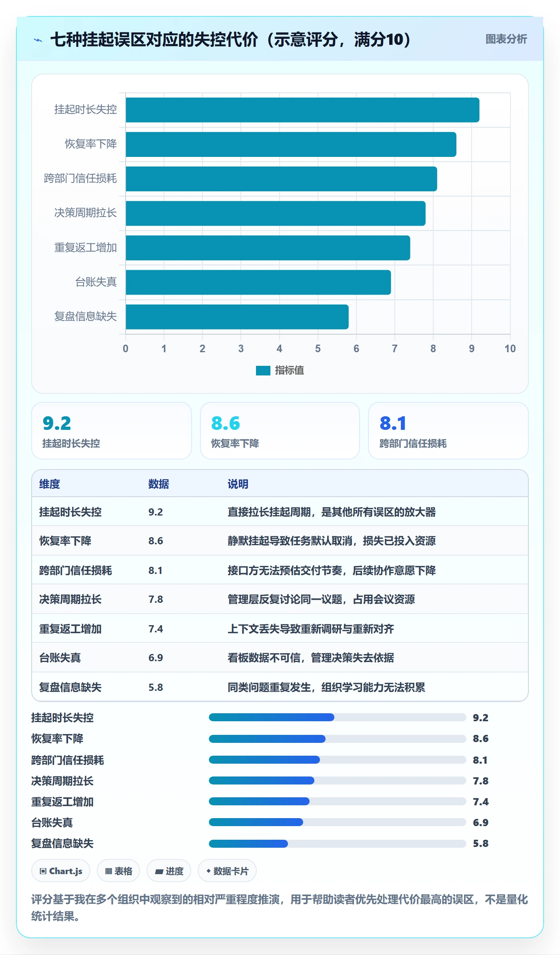Image resolution: width=560 pixels, height=955 pixels.
Task: Select the 进度 tag chip
Action: [x=169, y=871]
